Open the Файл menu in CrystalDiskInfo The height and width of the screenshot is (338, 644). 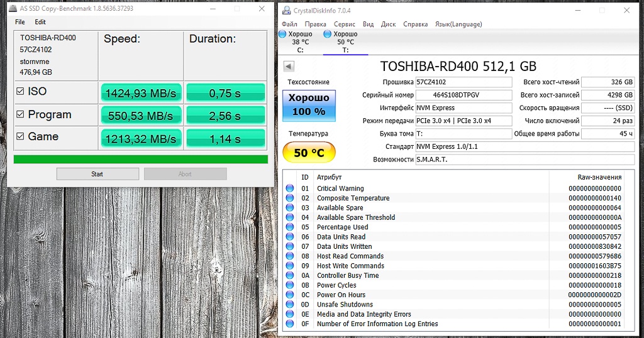[x=289, y=25]
